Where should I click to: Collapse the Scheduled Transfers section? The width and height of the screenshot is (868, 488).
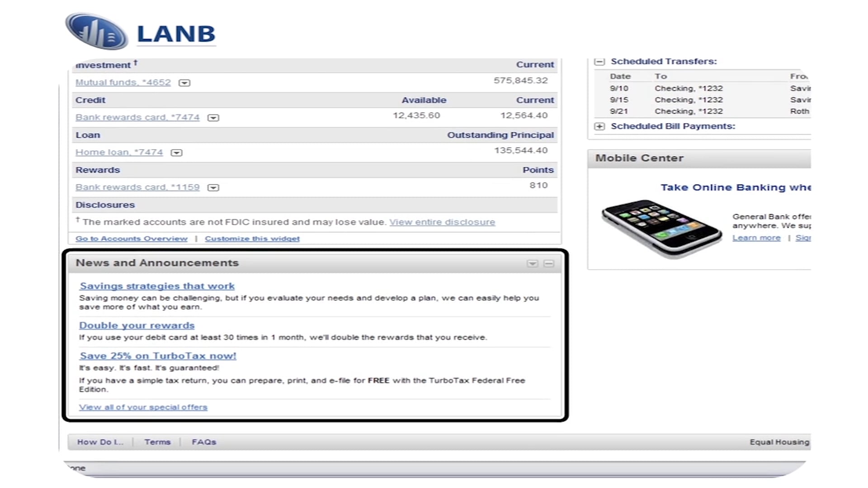pyautogui.click(x=600, y=61)
